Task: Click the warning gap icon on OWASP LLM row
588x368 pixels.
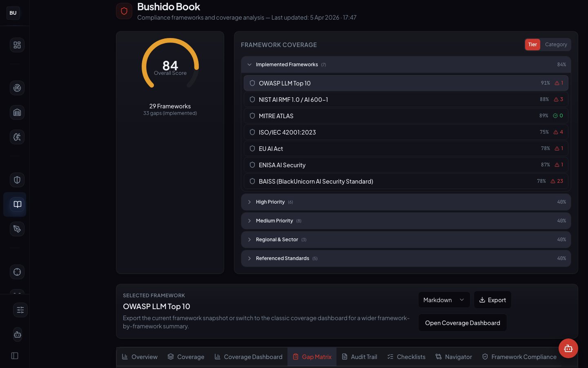Action: pos(557,83)
